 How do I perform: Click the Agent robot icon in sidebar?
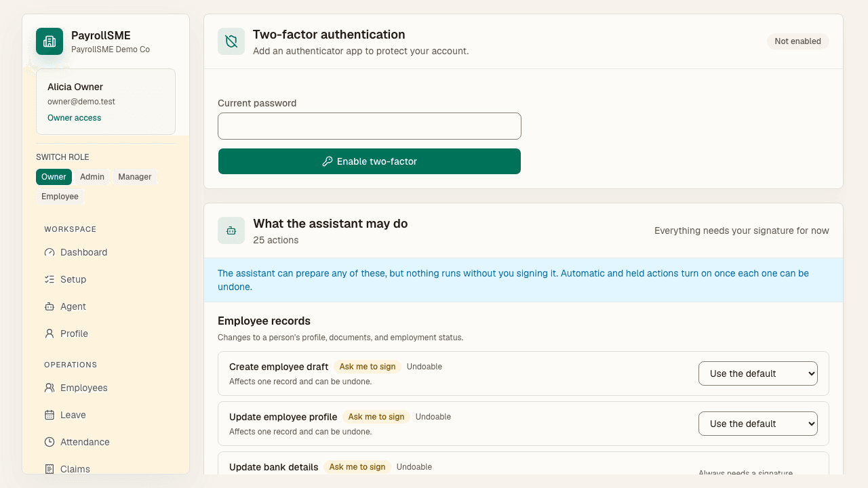50,306
